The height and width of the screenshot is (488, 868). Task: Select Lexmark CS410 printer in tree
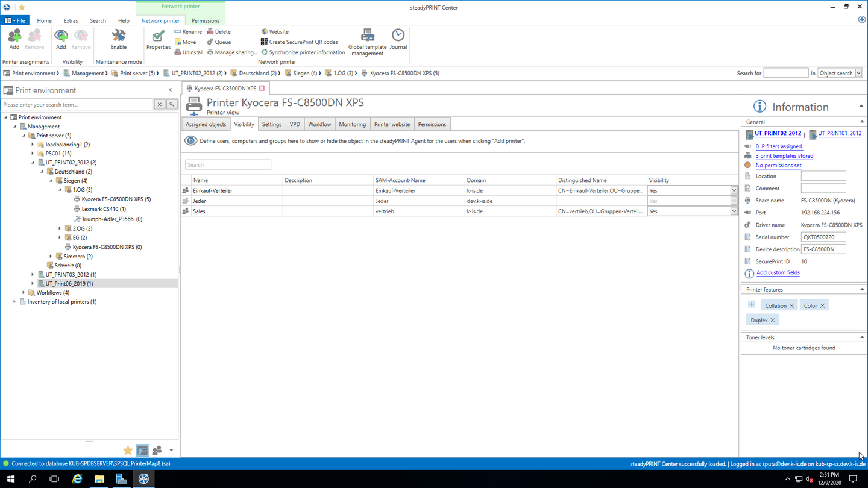coord(103,209)
